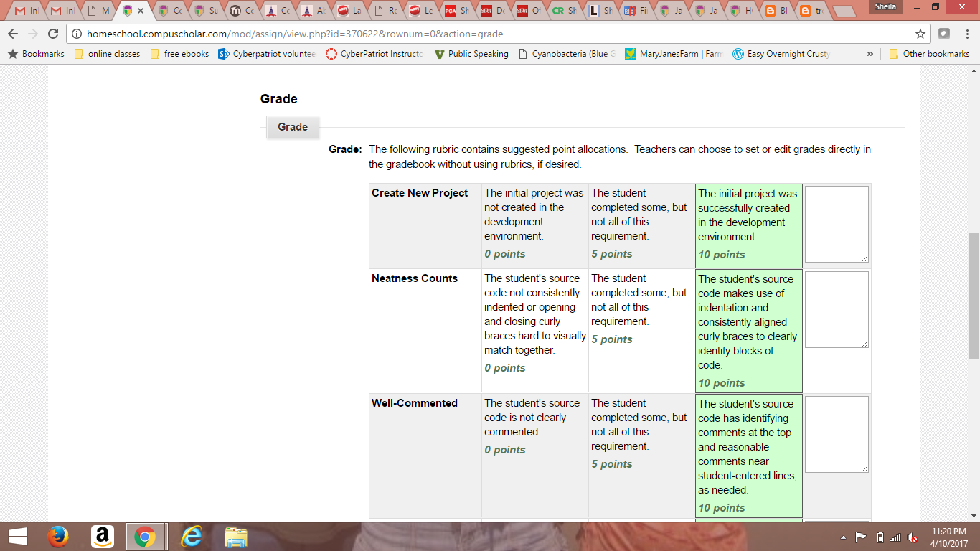
Task: Click the Grade tab on the rubric page
Action: [x=293, y=127]
